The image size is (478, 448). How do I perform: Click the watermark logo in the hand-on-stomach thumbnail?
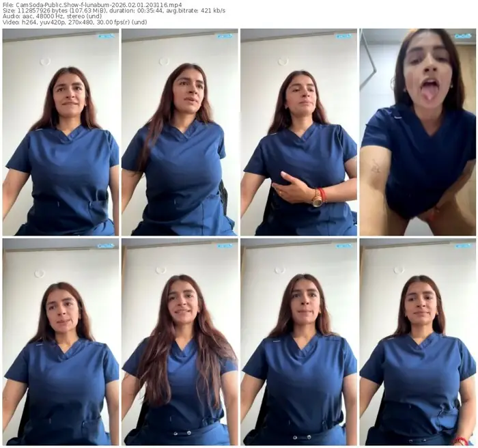[343, 36]
